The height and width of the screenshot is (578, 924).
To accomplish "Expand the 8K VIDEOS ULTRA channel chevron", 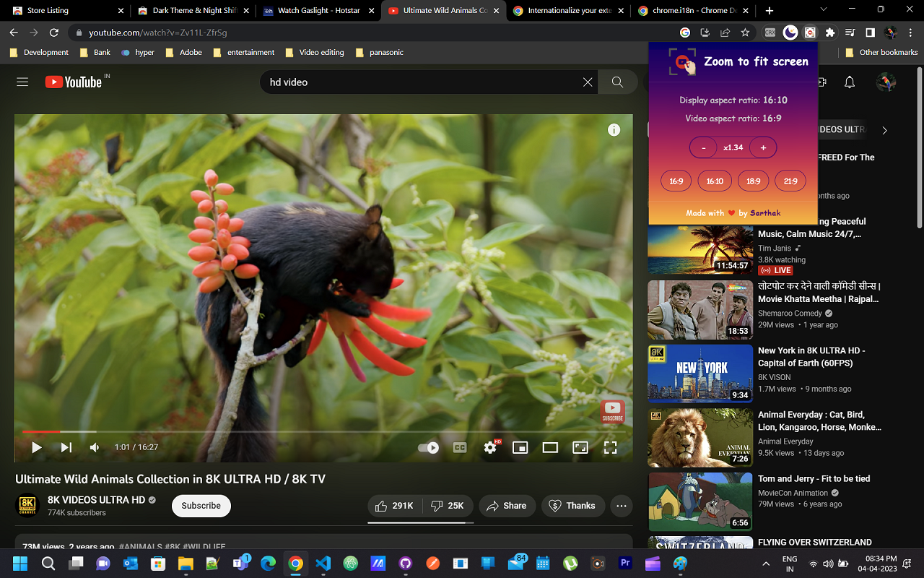I will (884, 130).
